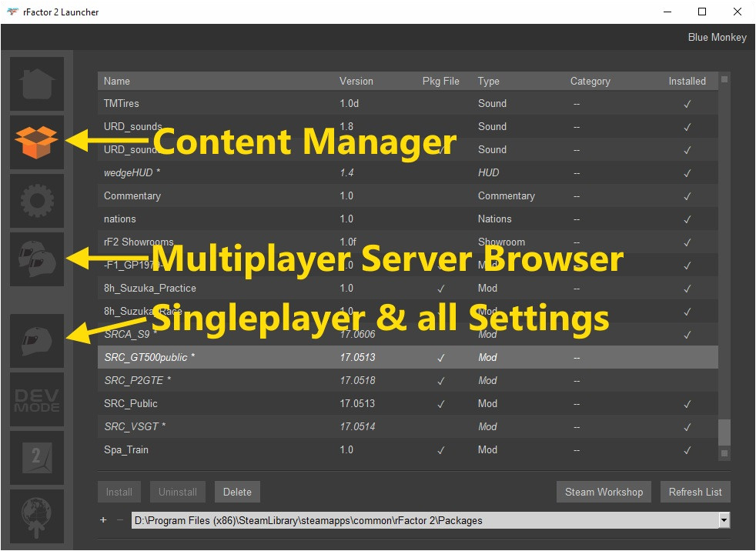Launch Singleplayer with single helmet icon
This screenshot has height=551, width=756.
pyautogui.click(x=37, y=340)
